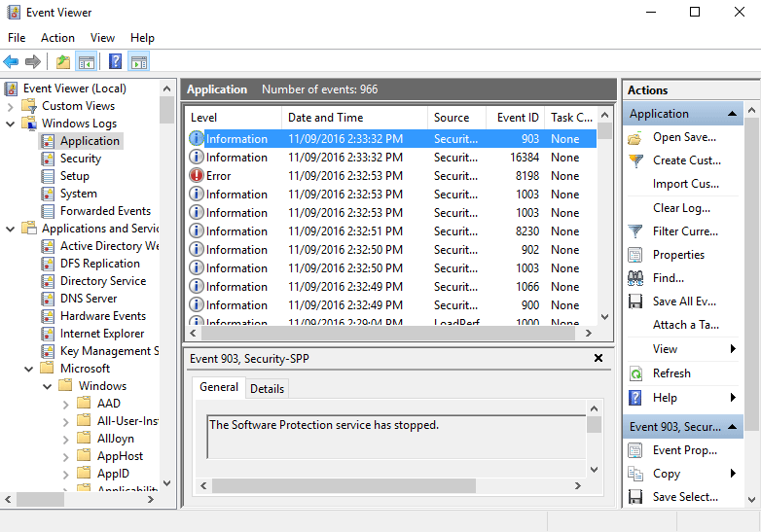Screen dimensions: 761x532
Task: Click the Back arrow toolbar icon
Action: pyautogui.click(x=12, y=62)
